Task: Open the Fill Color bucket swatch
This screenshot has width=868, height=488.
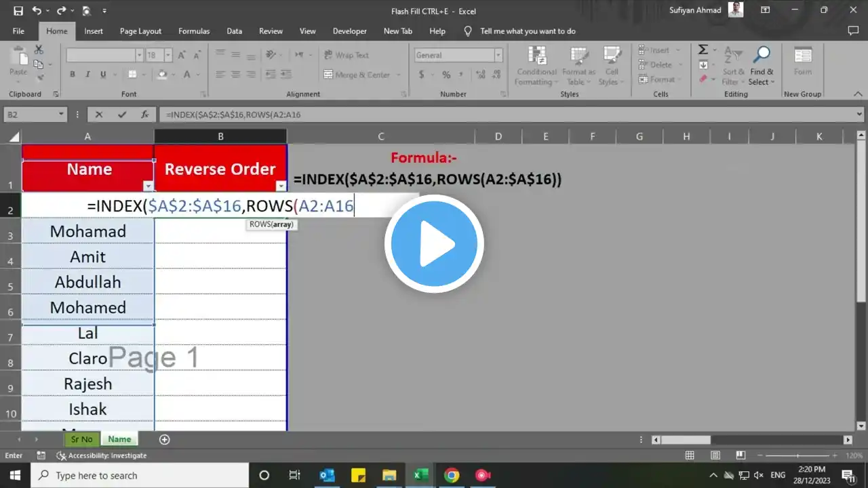Action: (x=161, y=75)
